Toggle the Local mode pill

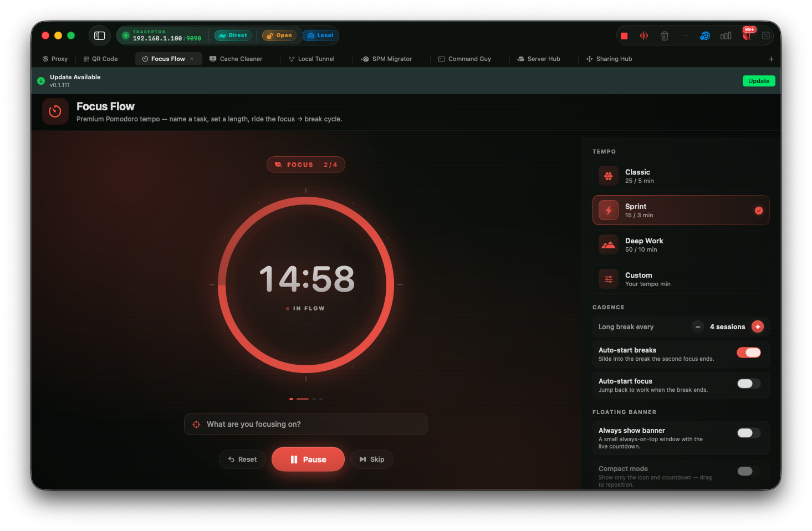[320, 35]
